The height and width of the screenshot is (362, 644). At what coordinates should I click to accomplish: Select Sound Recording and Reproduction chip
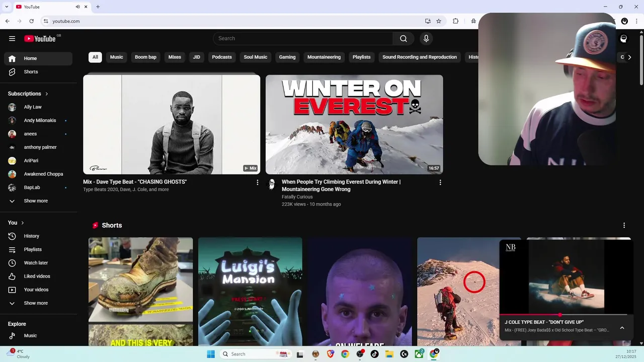click(420, 57)
